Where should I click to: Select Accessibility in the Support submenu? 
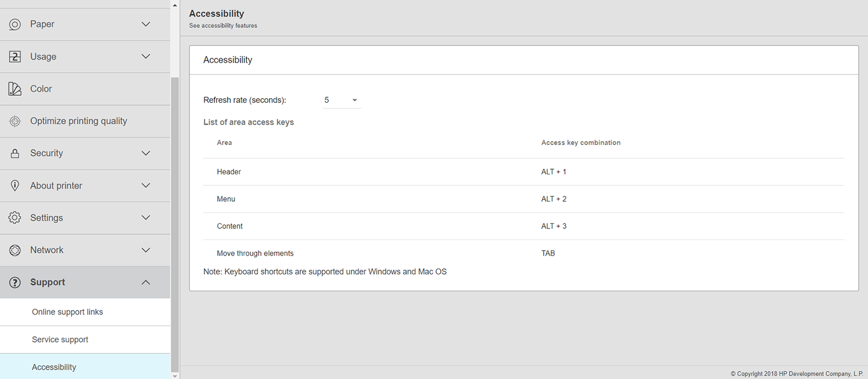pos(54,367)
